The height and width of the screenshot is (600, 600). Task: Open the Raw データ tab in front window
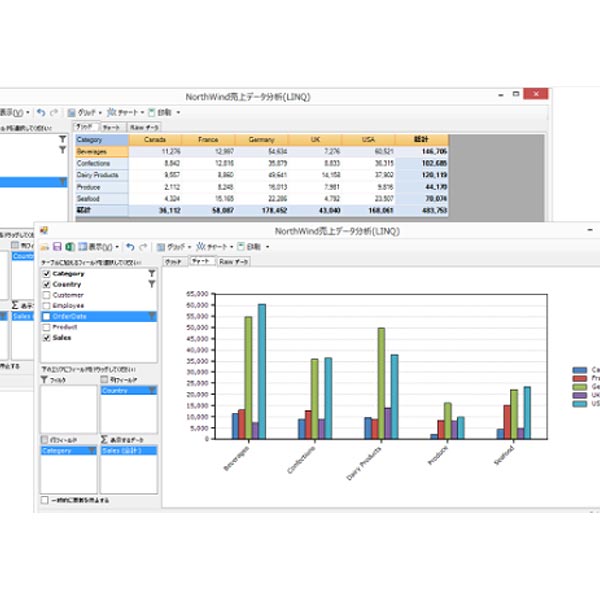point(233,262)
